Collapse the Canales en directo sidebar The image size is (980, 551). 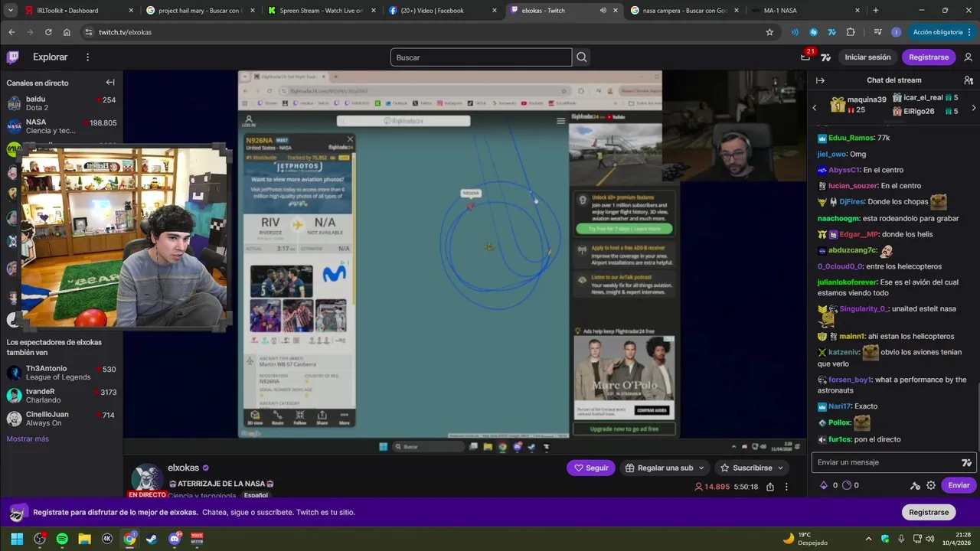coord(110,83)
